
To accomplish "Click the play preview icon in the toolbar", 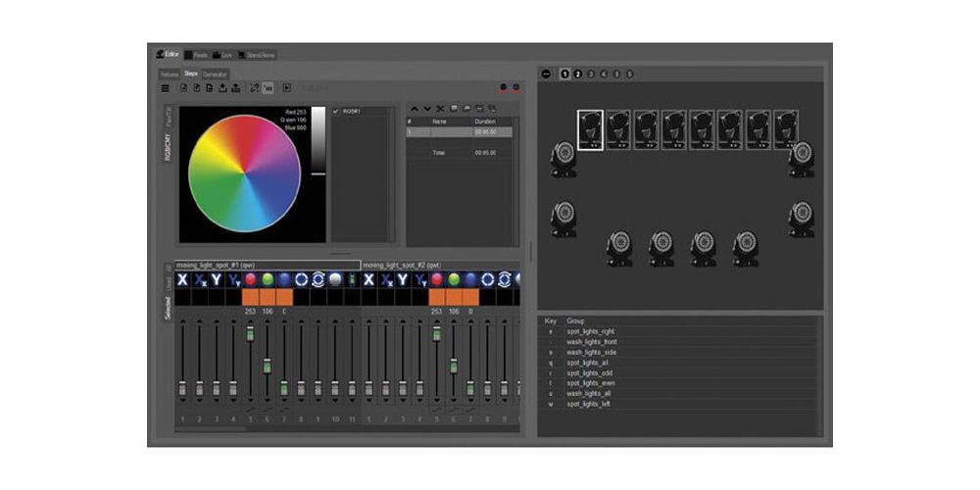I will [287, 88].
